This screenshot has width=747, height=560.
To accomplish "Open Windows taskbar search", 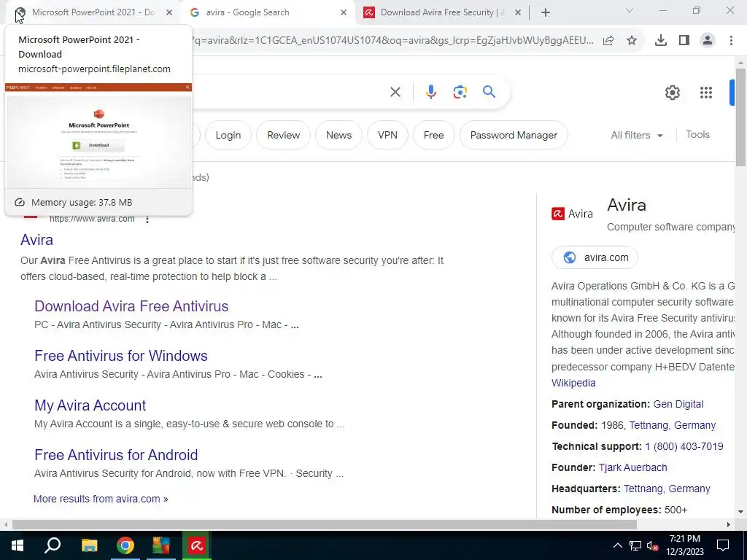I will (x=53, y=545).
